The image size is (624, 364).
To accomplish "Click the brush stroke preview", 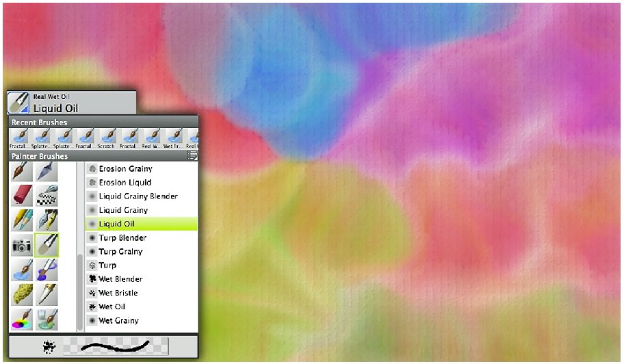I will 116,346.
